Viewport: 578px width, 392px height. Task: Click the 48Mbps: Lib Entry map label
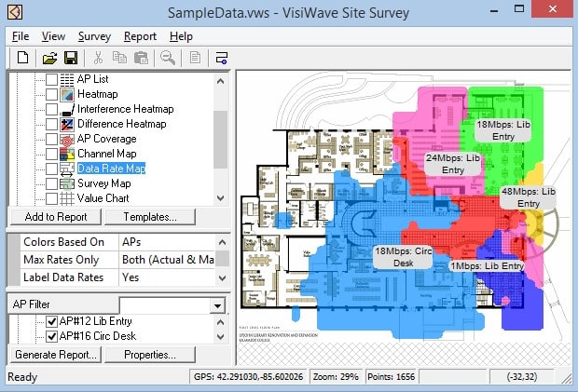(528, 197)
